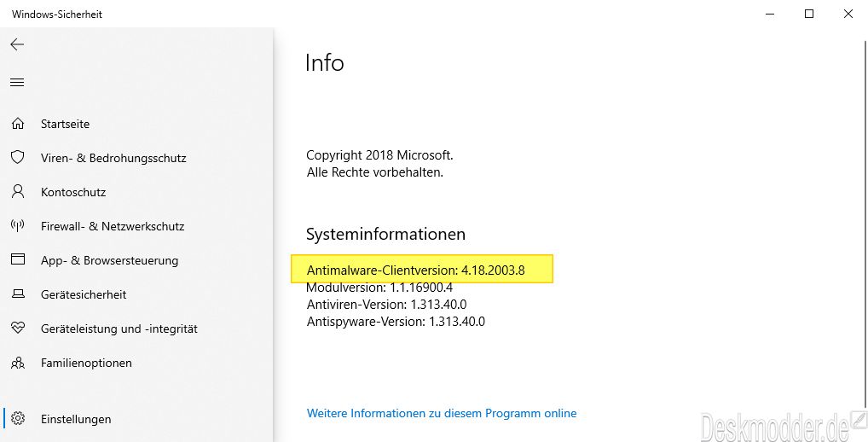Close the Windows-Sicherheit window
This screenshot has height=442, width=868.
[848, 15]
